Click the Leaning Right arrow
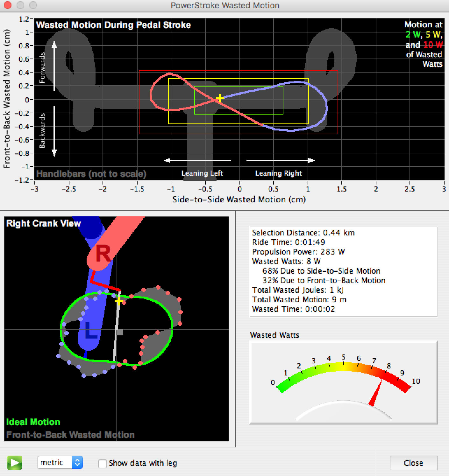 281,160
